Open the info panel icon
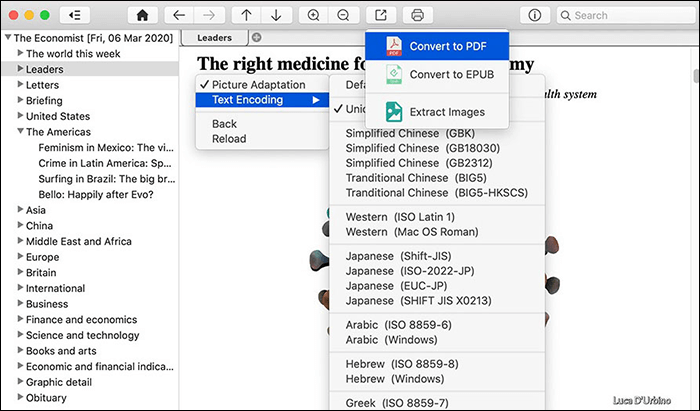 coord(534,15)
